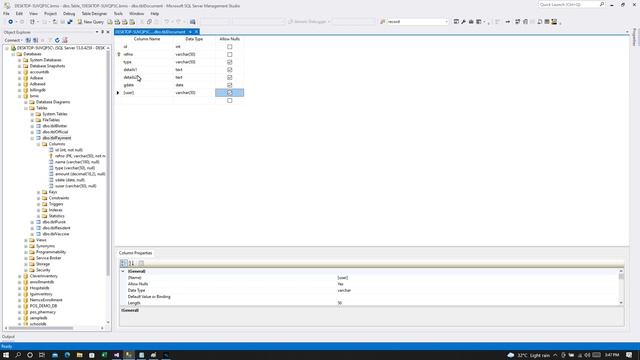Click the Manage Check Constraints icon

547,22
